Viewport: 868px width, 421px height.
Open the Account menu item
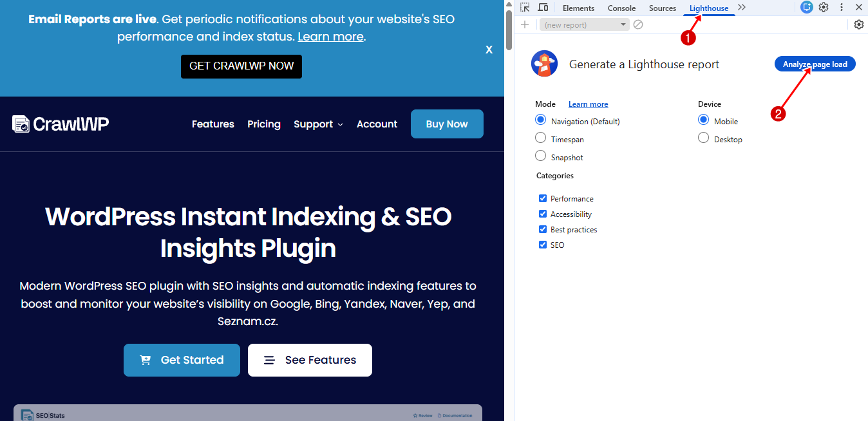click(x=377, y=124)
